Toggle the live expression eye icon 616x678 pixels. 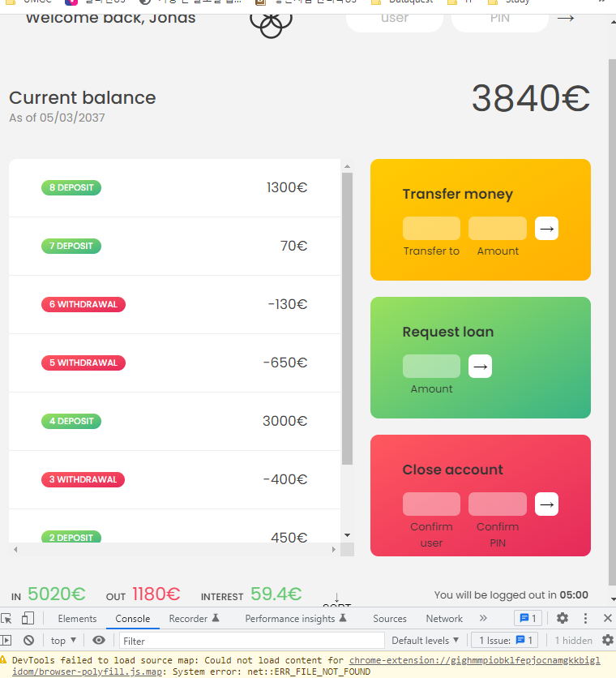99,641
